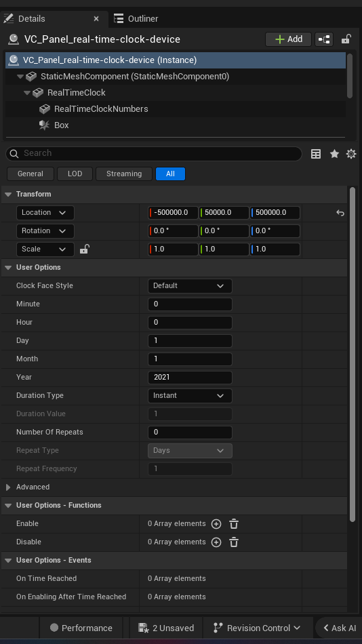Select VC_Panel_real-time-clock-device (Instance) row
362x644 pixels.
[176, 60]
